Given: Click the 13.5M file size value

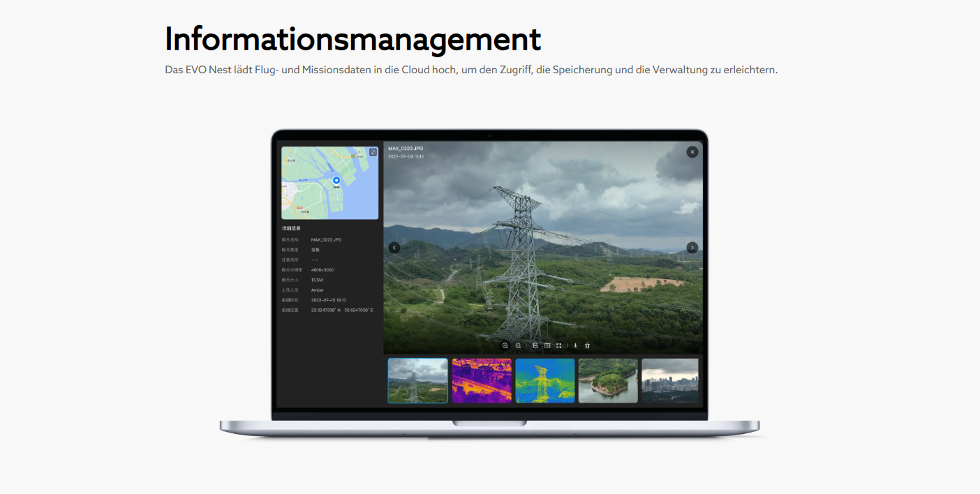Looking at the screenshot, I should (317, 280).
